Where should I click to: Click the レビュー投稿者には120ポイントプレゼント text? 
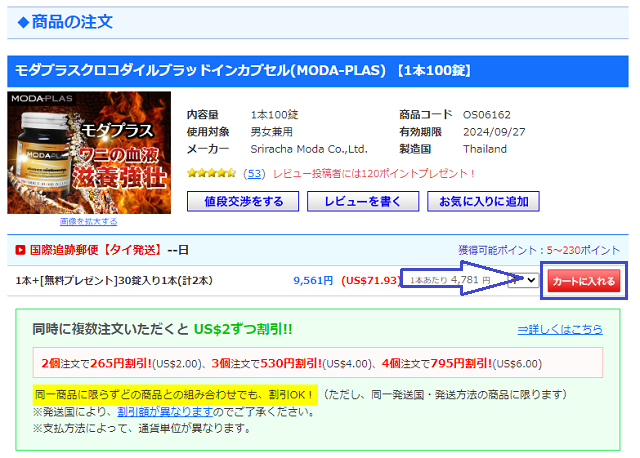(373, 173)
